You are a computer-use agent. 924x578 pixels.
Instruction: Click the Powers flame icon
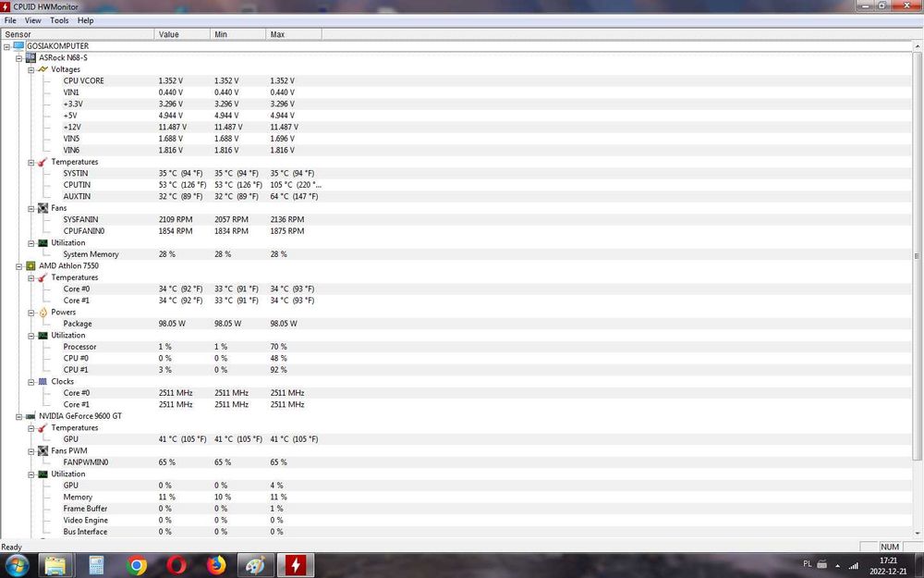43,312
